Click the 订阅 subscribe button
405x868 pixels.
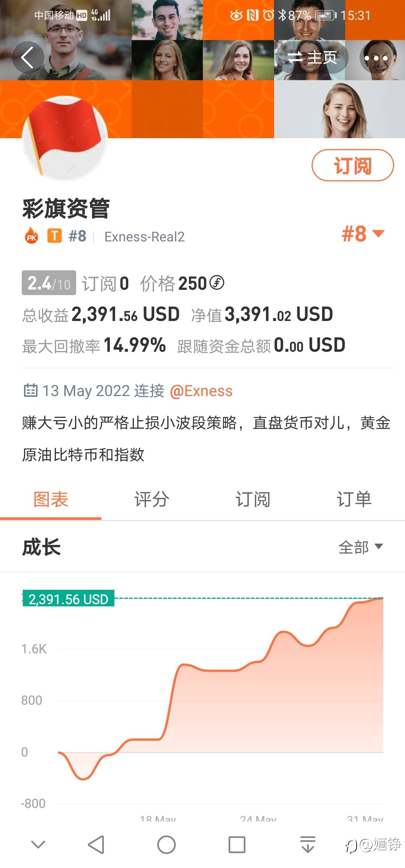tap(352, 166)
